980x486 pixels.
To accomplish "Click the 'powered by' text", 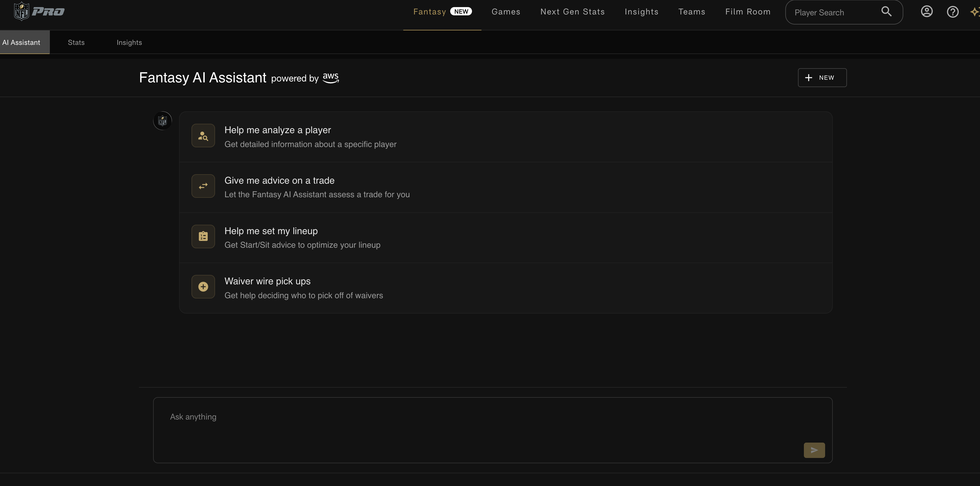I will [x=294, y=79].
